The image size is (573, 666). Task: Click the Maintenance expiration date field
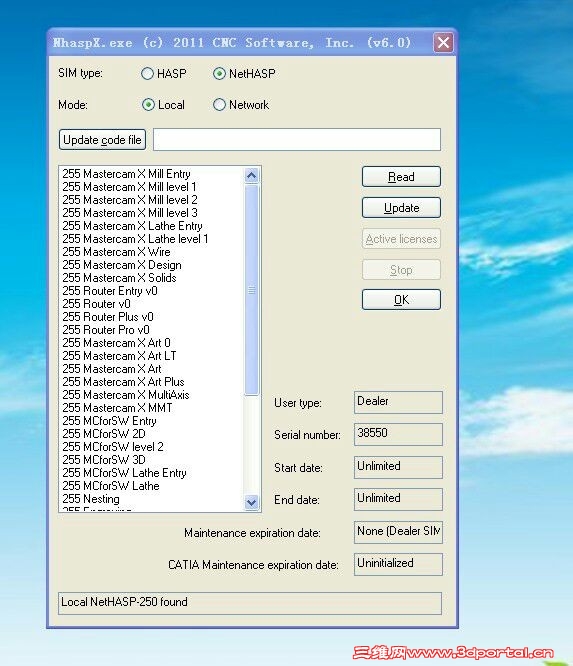398,532
